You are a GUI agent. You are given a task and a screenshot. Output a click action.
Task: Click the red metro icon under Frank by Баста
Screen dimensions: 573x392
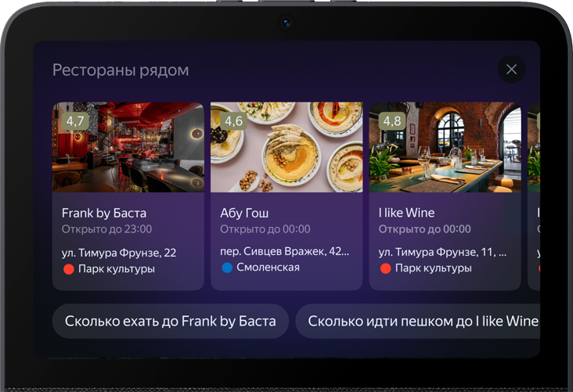tap(68, 269)
